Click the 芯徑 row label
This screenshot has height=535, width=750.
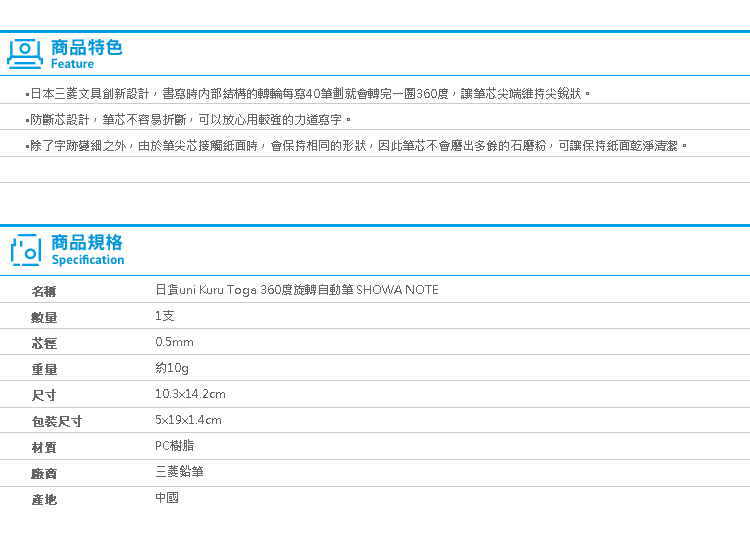tap(44, 343)
